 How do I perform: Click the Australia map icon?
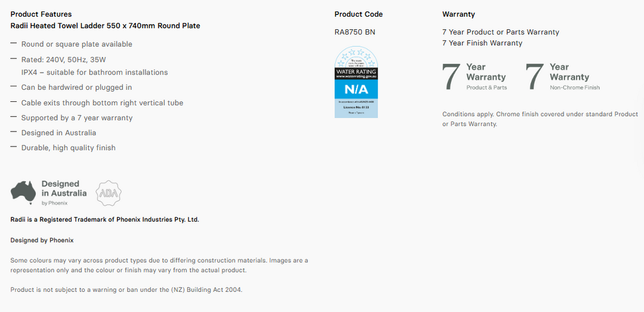point(24,192)
